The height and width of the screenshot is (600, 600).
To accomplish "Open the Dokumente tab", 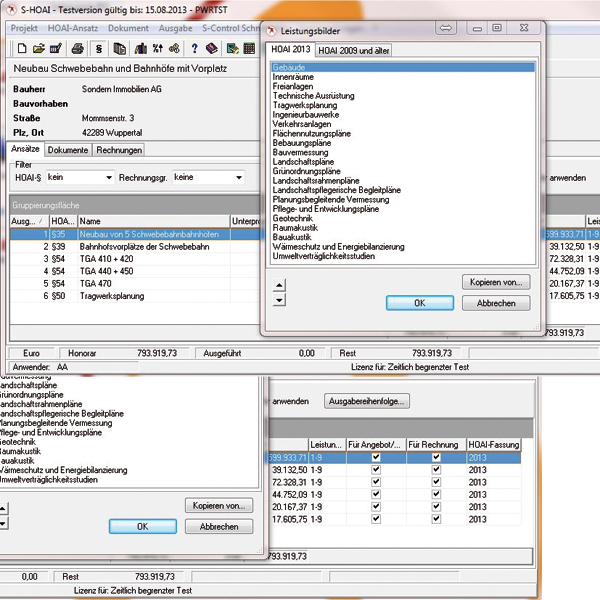I will pos(69,150).
